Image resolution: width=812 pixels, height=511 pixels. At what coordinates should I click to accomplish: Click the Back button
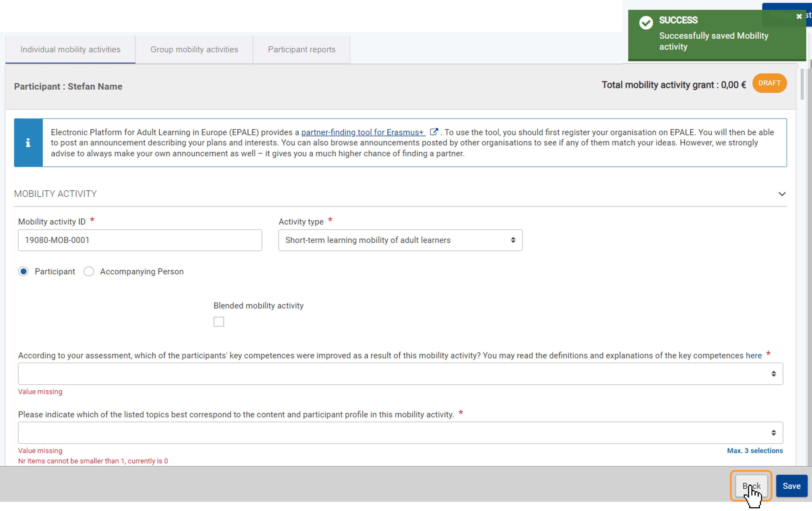click(x=751, y=486)
